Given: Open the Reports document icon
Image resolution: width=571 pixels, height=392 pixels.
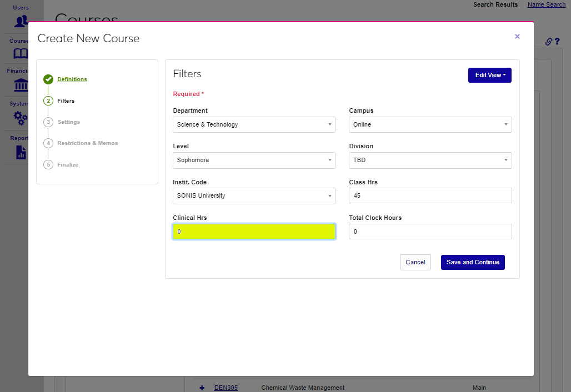Looking at the screenshot, I should click(21, 152).
